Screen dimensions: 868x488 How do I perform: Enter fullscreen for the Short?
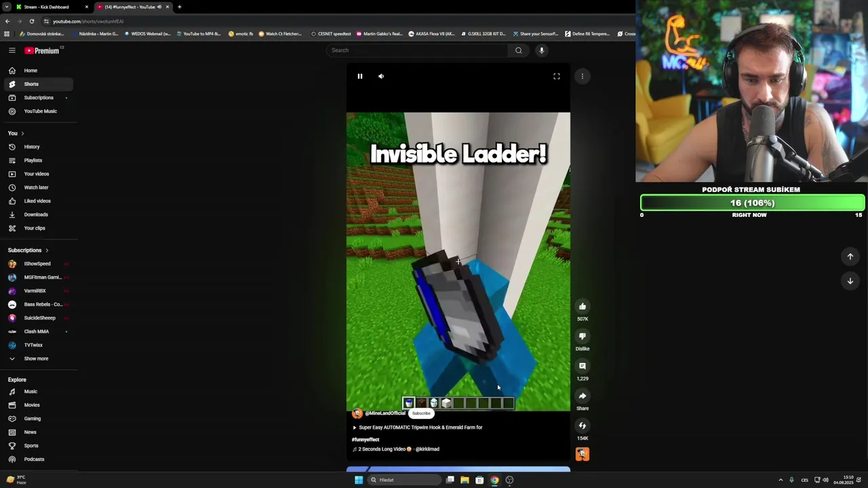tap(557, 77)
